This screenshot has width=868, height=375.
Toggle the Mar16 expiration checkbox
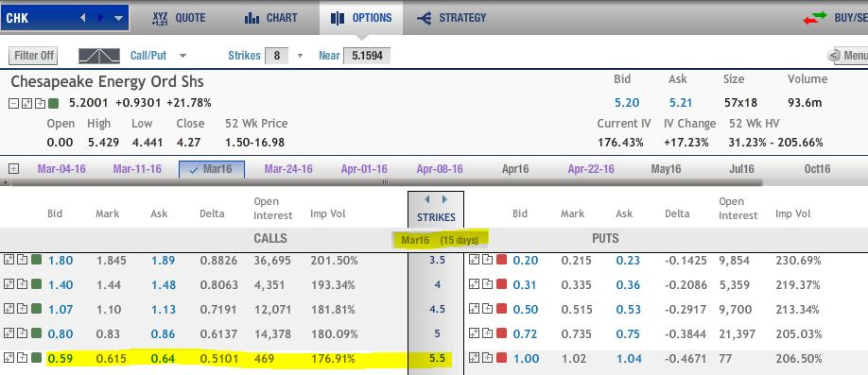pyautogui.click(x=193, y=170)
